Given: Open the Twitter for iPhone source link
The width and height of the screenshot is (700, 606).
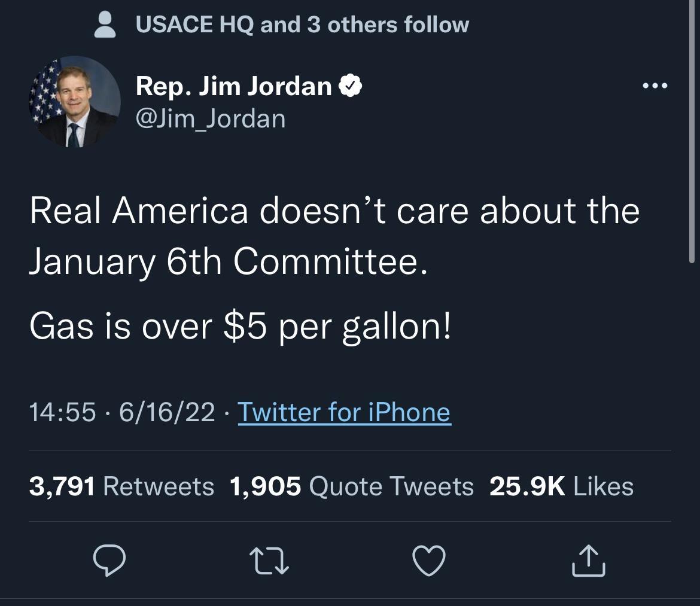Looking at the screenshot, I should (343, 412).
